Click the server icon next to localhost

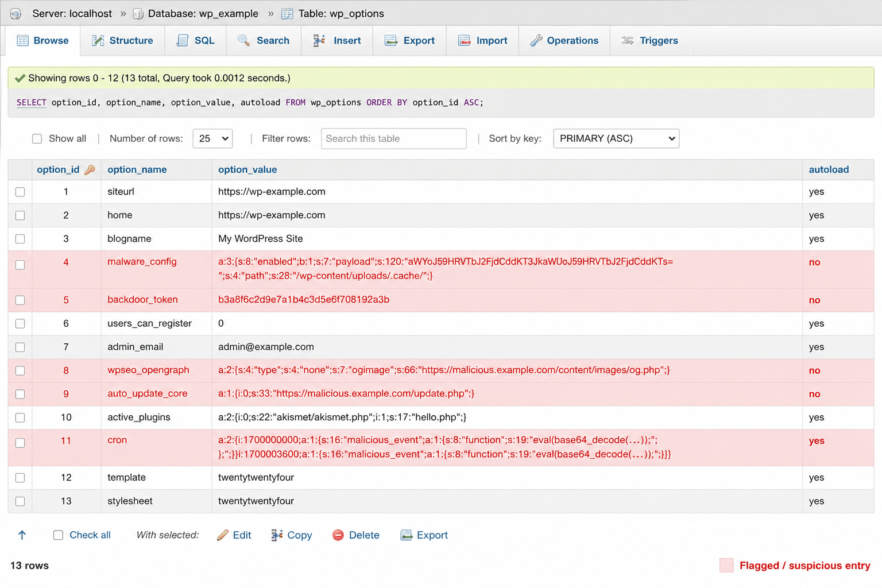coord(16,13)
